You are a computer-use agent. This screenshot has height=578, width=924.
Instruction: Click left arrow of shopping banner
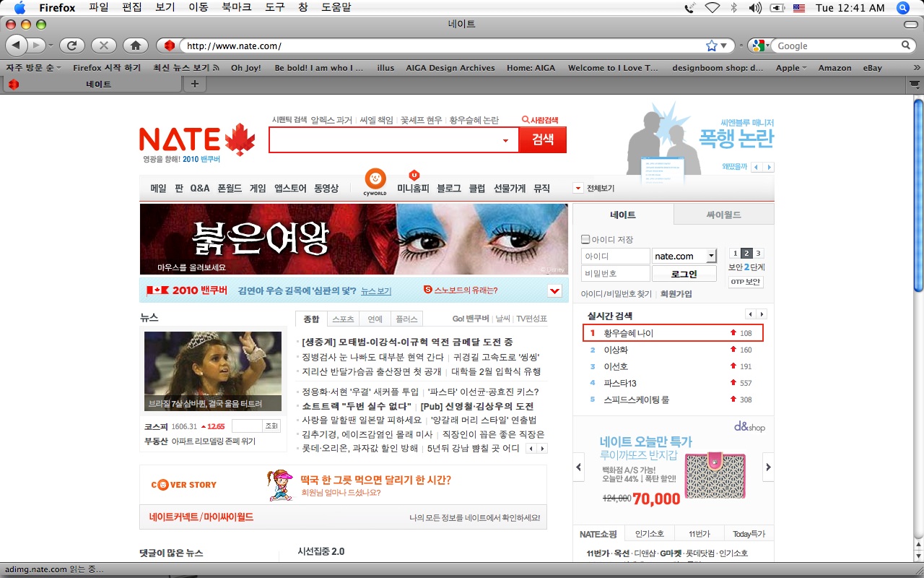point(579,467)
